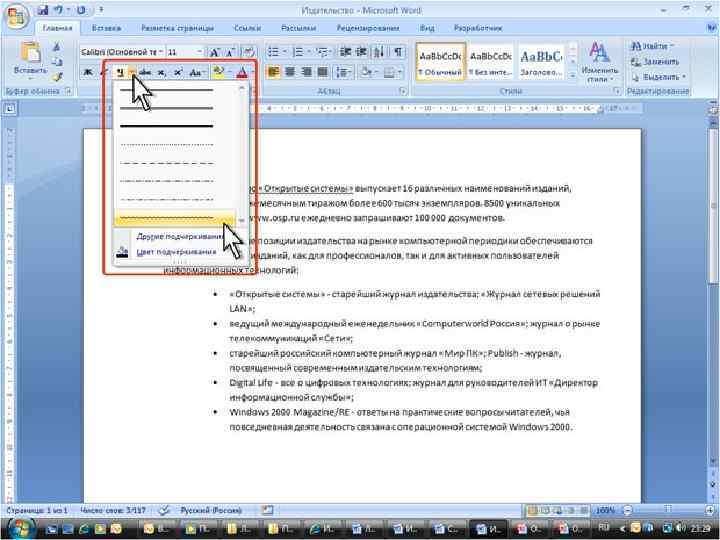Close the underline style dropdown arrow

(132, 72)
